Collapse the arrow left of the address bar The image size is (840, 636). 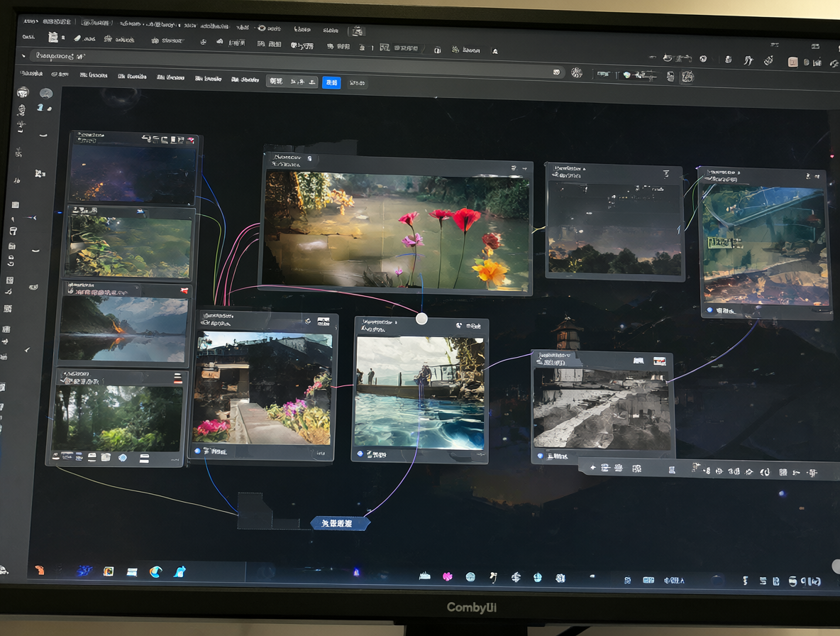23,55
